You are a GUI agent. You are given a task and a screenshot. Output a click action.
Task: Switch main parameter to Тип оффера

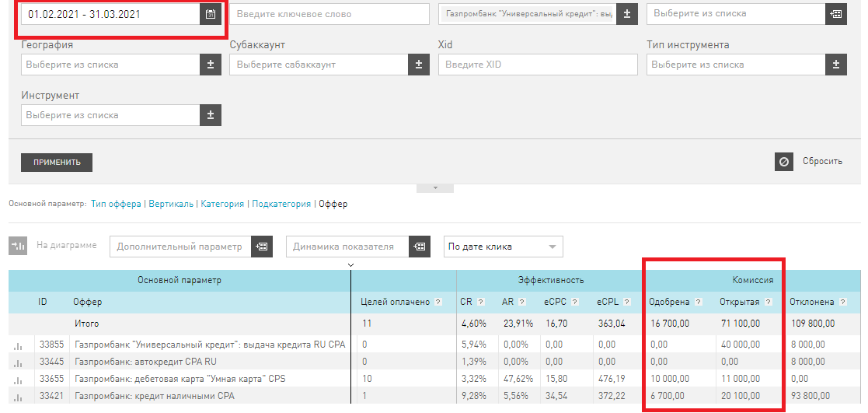coord(117,204)
